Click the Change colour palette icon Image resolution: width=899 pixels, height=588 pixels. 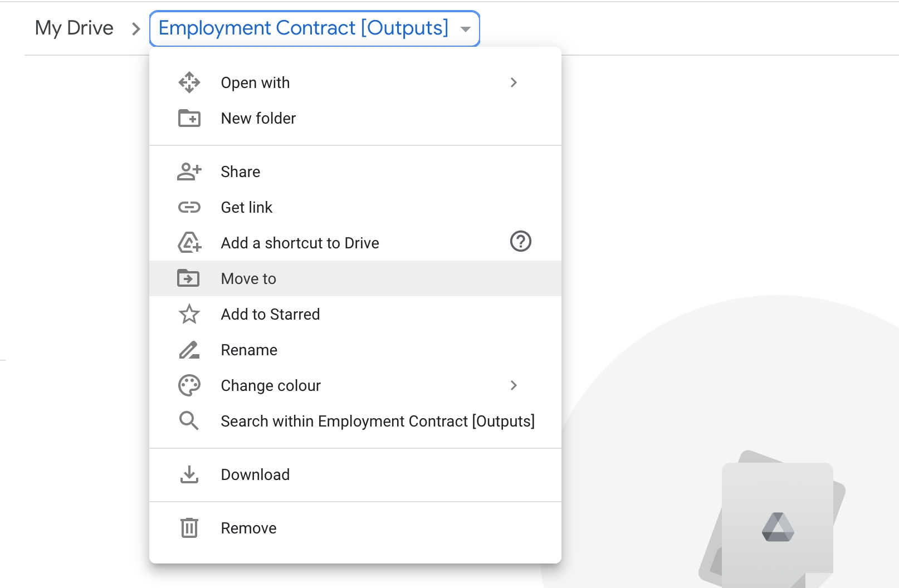[189, 385]
